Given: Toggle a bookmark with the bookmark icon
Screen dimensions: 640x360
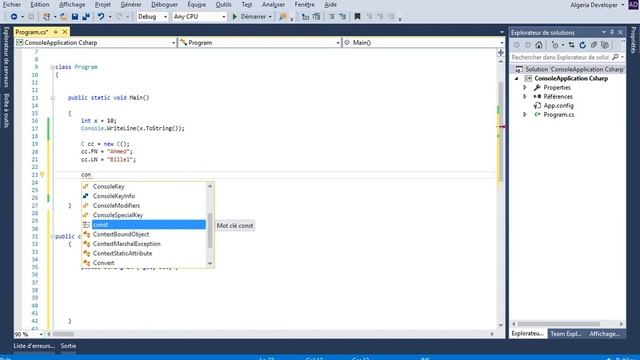Looking at the screenshot, I should 357,17.
